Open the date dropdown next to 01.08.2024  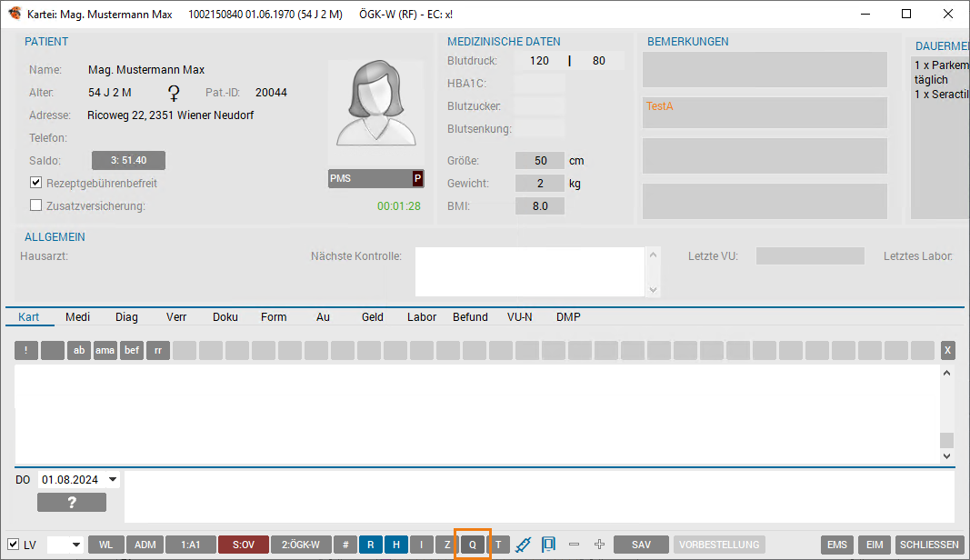click(113, 480)
